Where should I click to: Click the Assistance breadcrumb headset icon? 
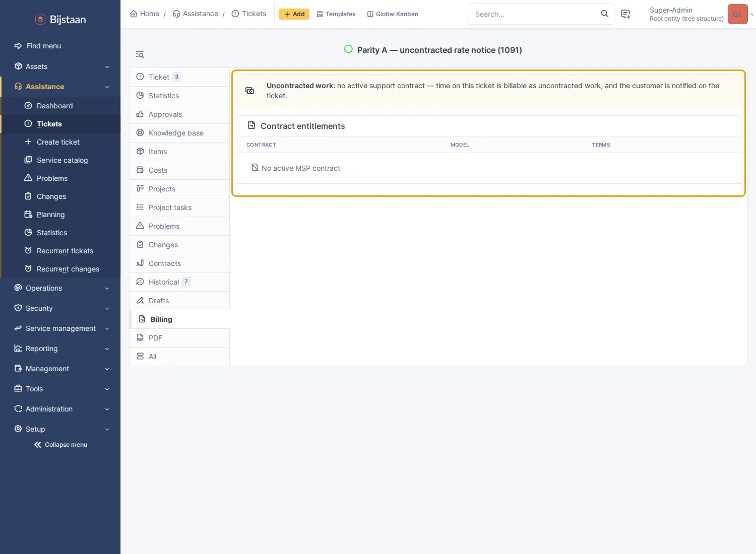tap(176, 14)
